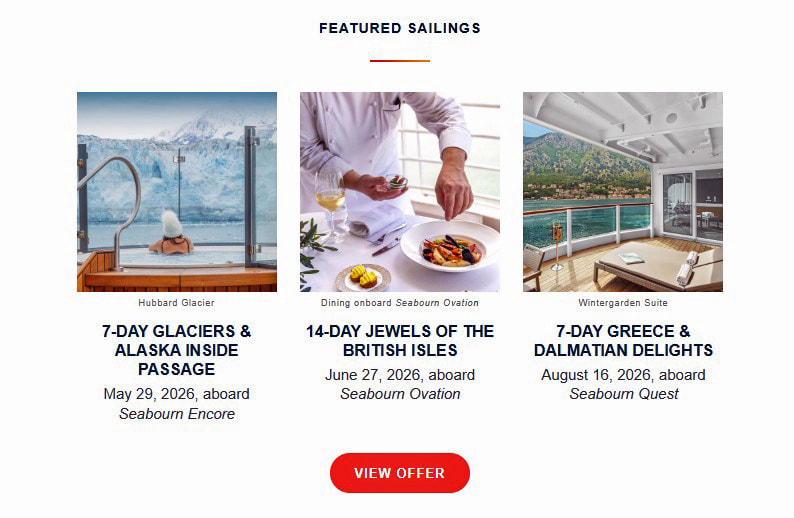Open 7-Day Greece & Dalmatian Delights title
Screen dimensions: 794x518
(x=623, y=341)
